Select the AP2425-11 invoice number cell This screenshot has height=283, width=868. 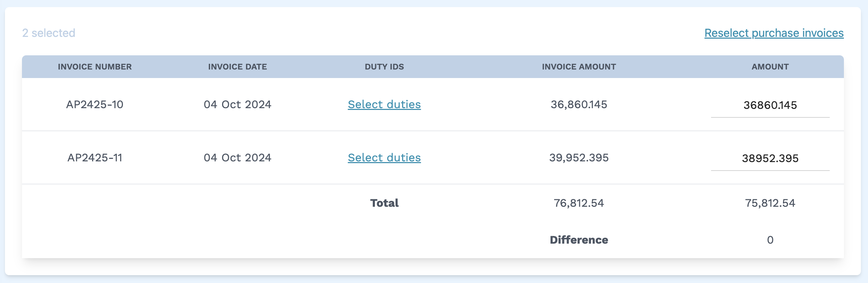[x=95, y=158]
